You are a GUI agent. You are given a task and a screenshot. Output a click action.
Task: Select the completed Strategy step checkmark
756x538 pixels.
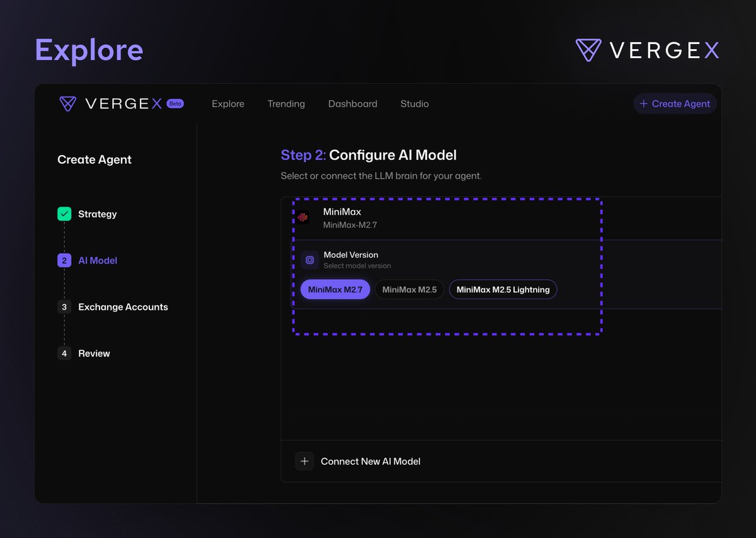[x=64, y=214]
